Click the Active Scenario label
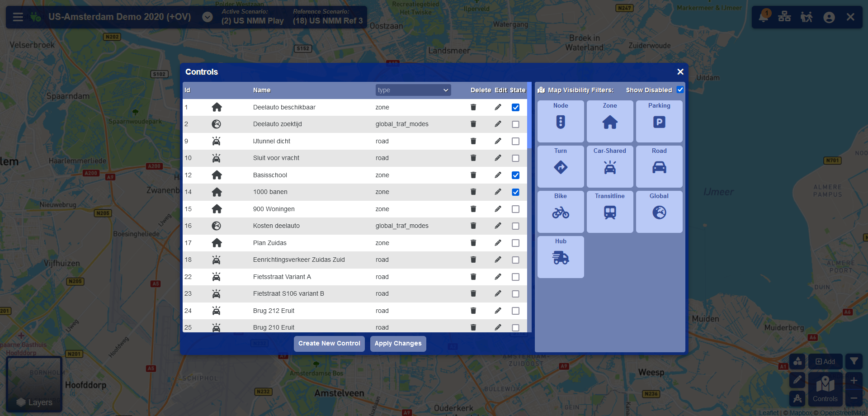The width and height of the screenshot is (868, 416). (x=245, y=12)
